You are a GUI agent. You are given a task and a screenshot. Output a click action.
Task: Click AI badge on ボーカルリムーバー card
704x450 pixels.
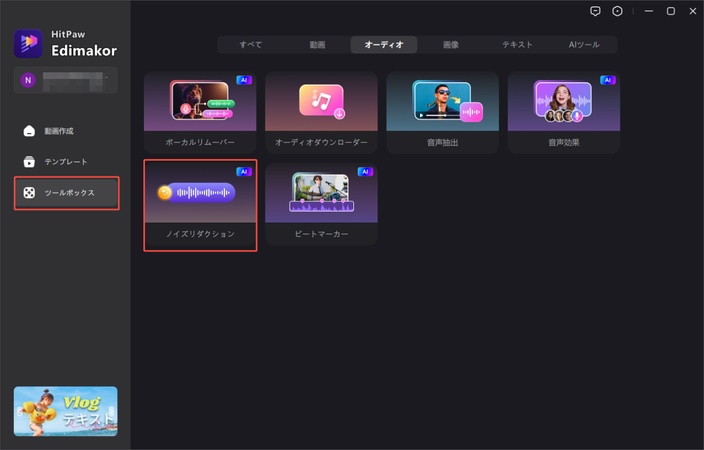click(x=244, y=80)
